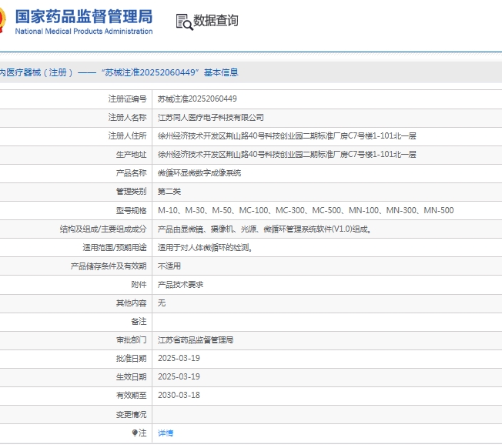Click the 批准日期 value 2025-03-19

[x=179, y=358]
